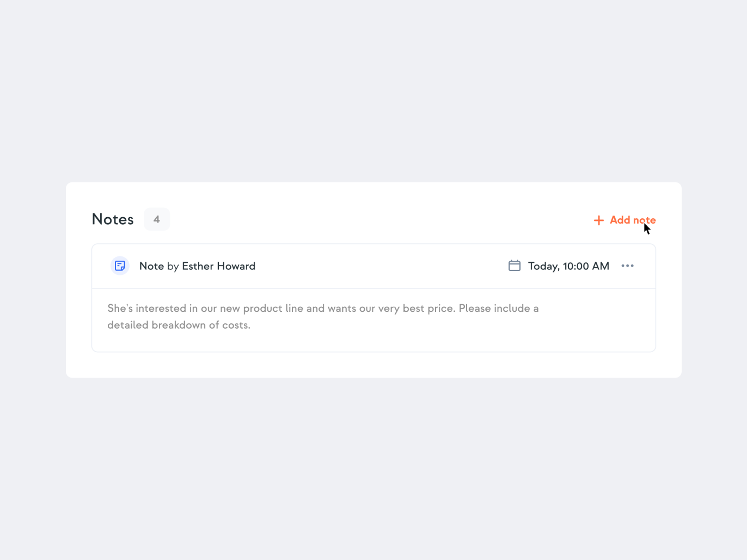Screen dimensions: 747x560
Task: Click the word "wants" in the note body
Action: 342,309
